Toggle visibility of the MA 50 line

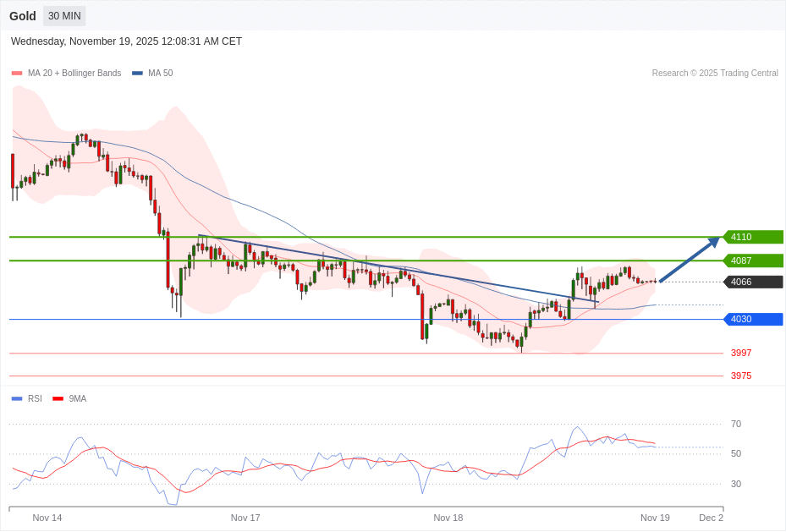(135, 73)
